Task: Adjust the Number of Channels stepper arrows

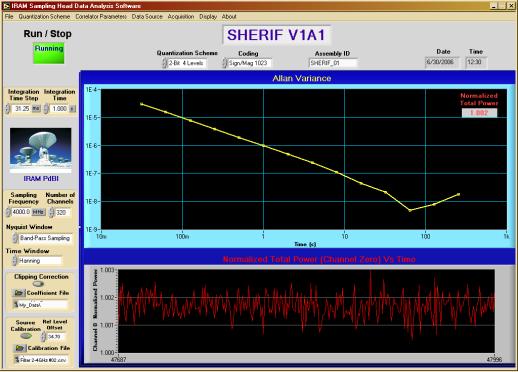Action: tap(51, 212)
